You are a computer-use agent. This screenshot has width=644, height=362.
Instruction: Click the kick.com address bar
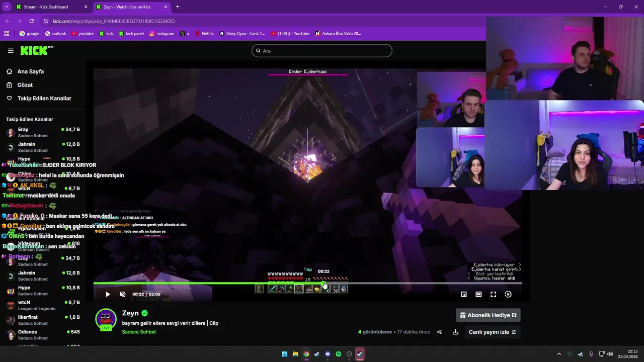click(x=262, y=21)
